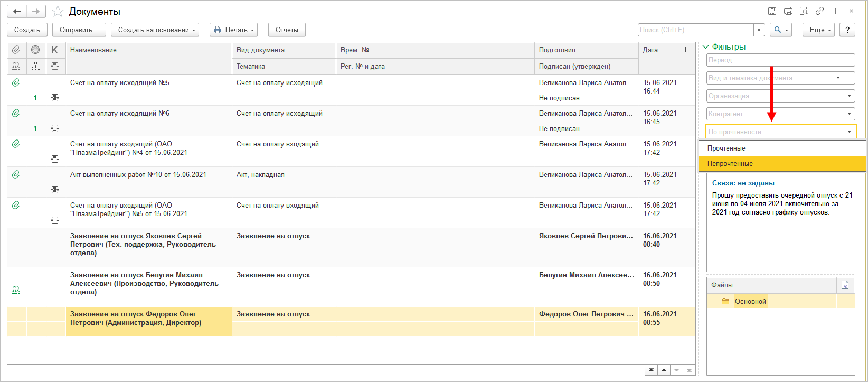Click the scroll-to-bottom arrow under the list
This screenshot has width=868, height=382.
[x=689, y=370]
